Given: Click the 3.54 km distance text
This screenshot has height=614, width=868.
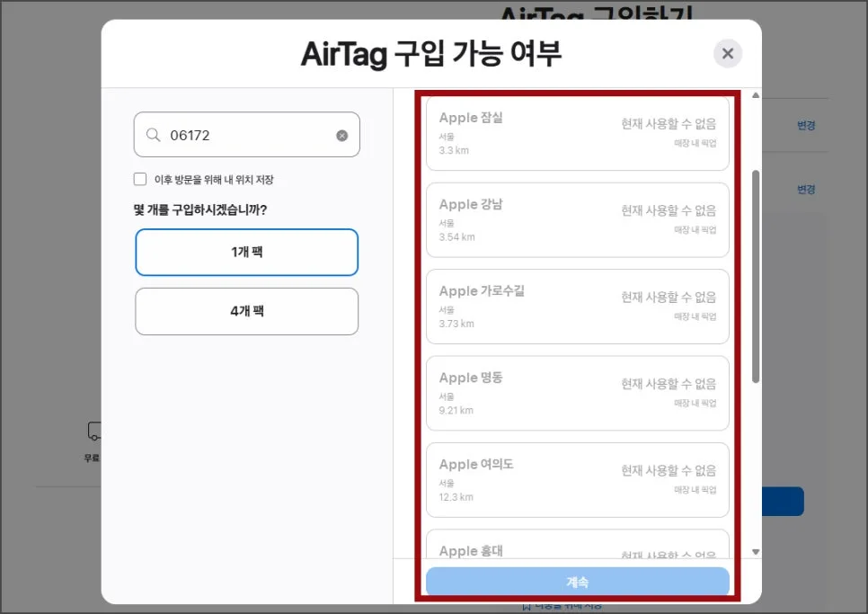Looking at the screenshot, I should click(456, 237).
